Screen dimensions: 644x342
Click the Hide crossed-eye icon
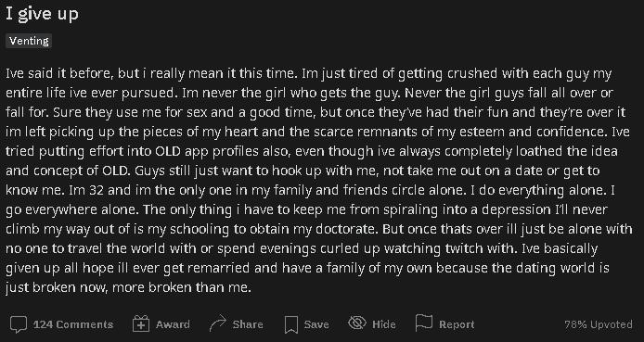click(357, 323)
